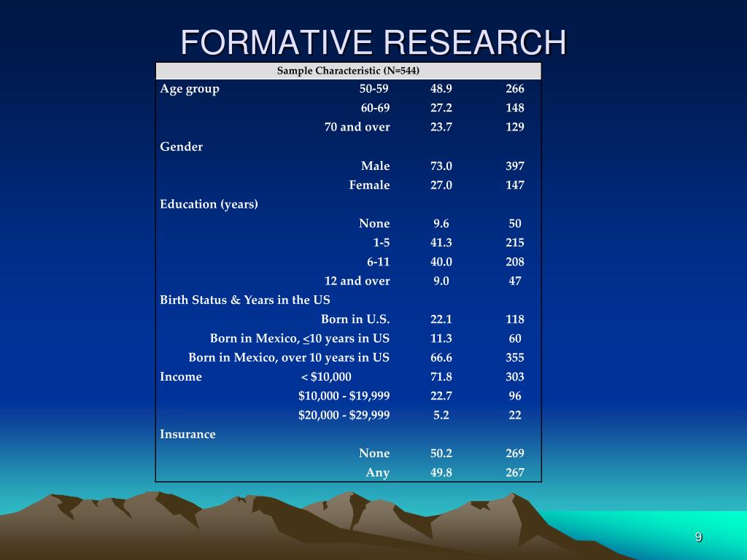The image size is (747, 560).
Task: Select the count 60
Action: coord(515,338)
